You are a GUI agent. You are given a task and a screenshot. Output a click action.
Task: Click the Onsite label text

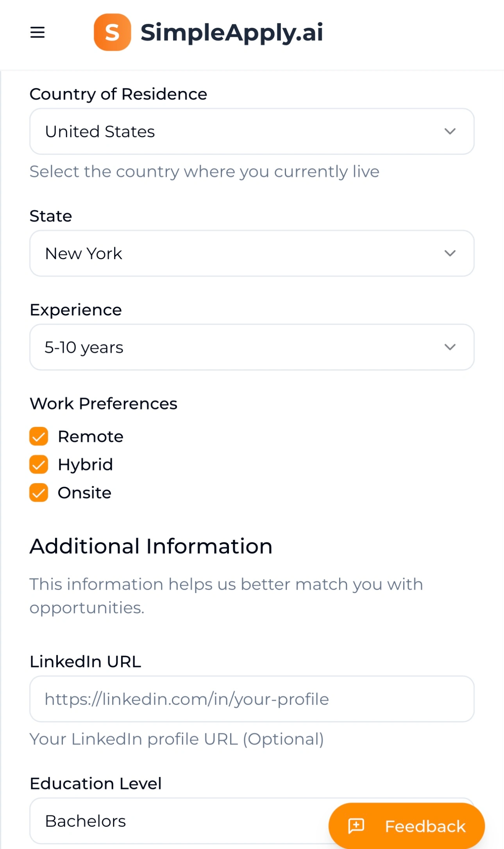point(85,493)
